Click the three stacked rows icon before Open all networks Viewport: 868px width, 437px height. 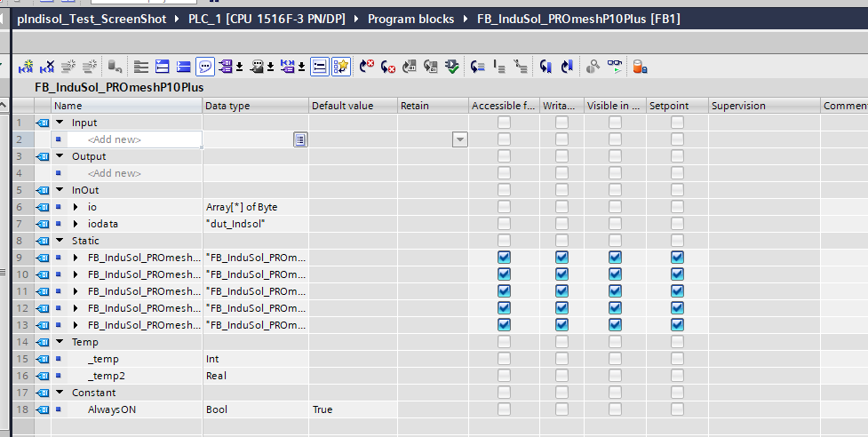tap(141, 67)
